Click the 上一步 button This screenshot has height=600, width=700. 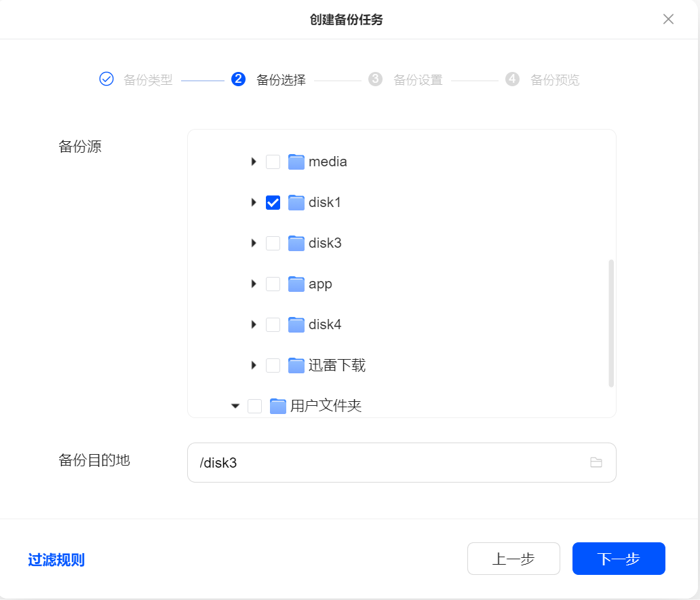click(x=513, y=559)
